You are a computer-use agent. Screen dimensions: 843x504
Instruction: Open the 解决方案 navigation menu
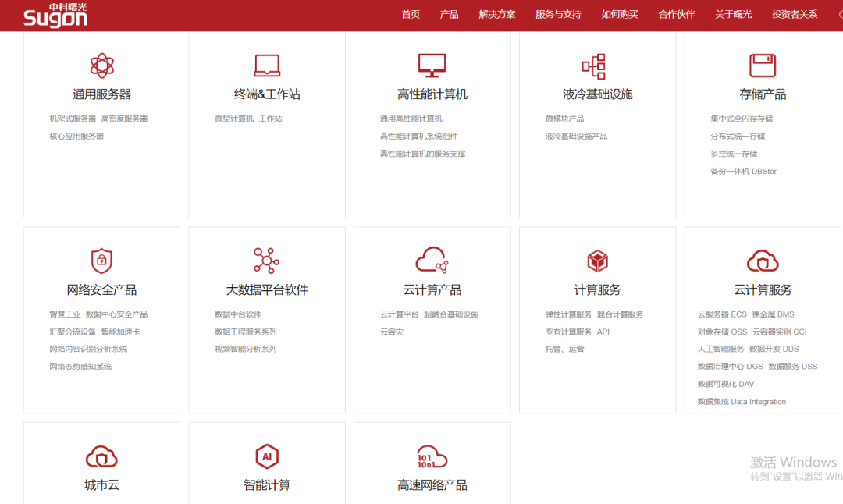(497, 14)
